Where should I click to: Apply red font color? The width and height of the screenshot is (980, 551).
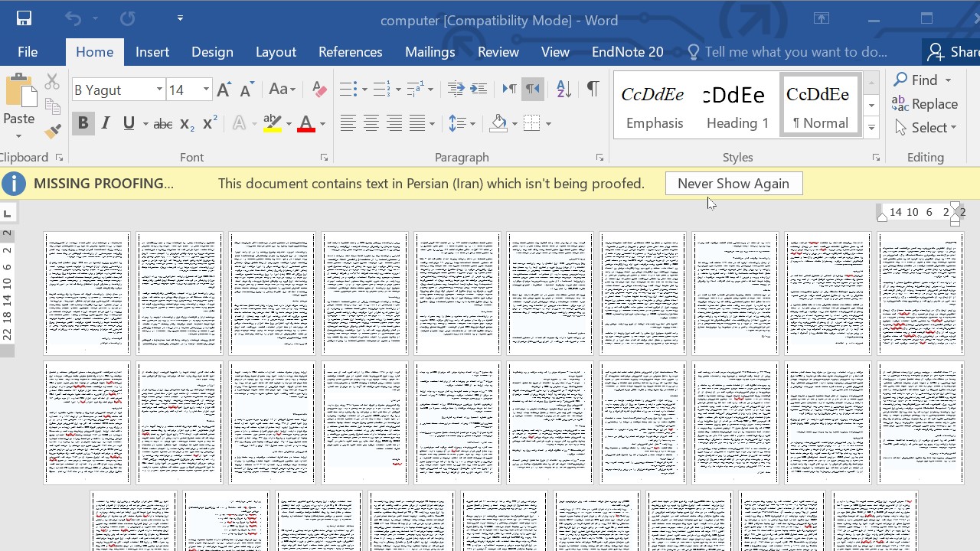click(306, 123)
